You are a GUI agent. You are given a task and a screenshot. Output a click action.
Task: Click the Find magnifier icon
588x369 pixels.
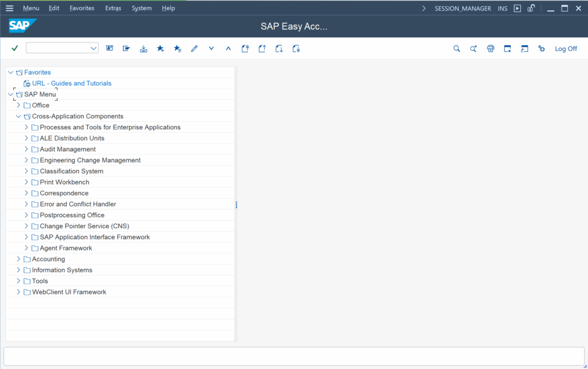coord(457,48)
